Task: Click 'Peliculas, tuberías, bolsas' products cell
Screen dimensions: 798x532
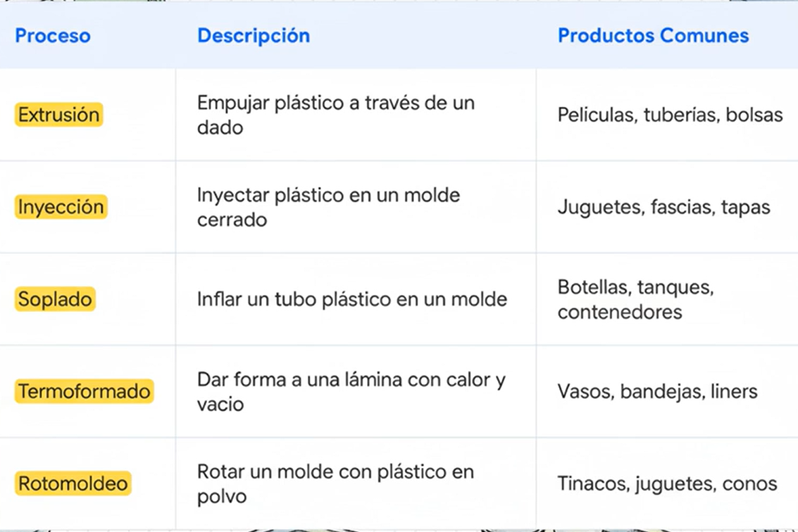Action: [670, 115]
